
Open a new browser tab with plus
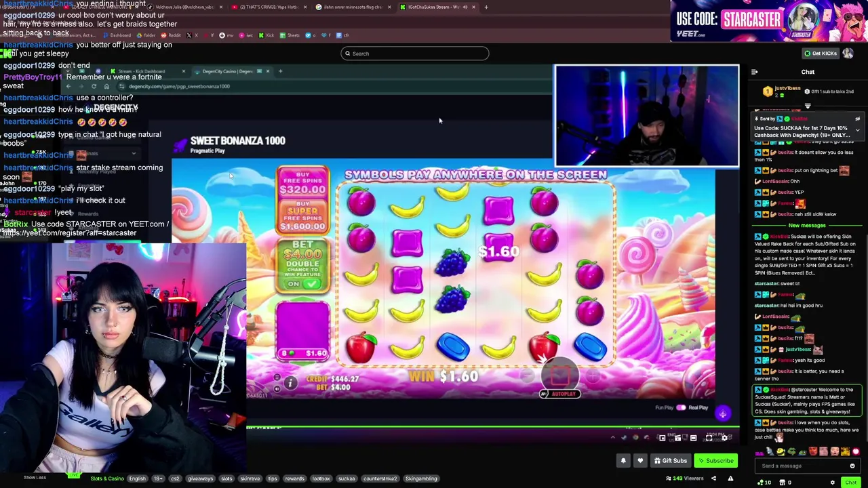click(486, 7)
